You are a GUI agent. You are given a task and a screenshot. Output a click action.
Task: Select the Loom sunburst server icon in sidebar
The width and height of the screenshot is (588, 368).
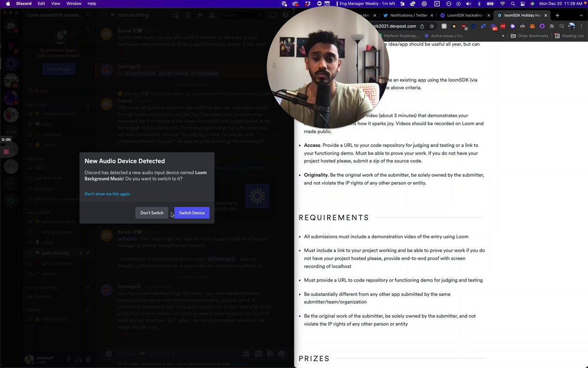pyautogui.click(x=11, y=63)
